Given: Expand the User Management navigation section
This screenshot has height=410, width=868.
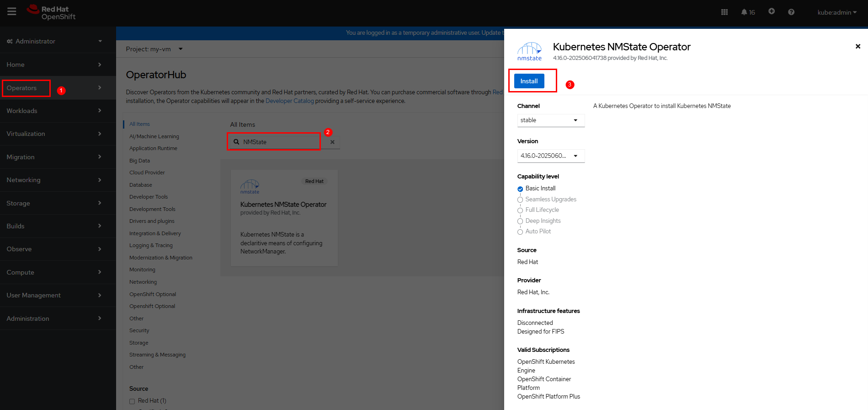Looking at the screenshot, I should (58, 295).
